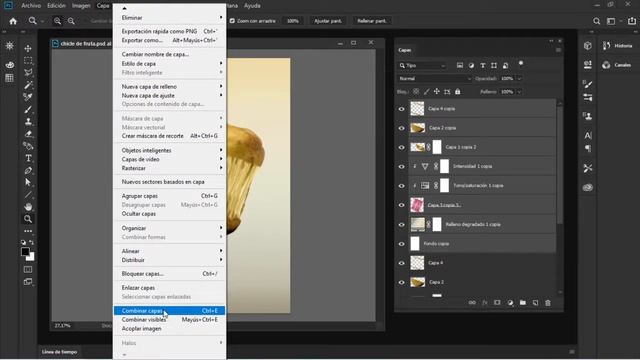Hide the Capa 2 copia layer

[x=401, y=128]
